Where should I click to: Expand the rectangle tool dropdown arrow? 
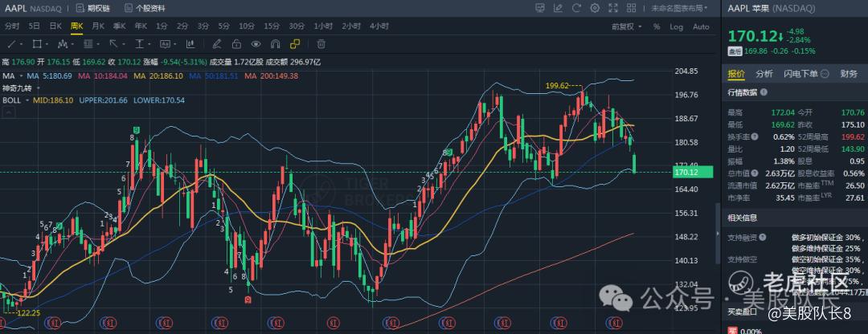point(47,44)
